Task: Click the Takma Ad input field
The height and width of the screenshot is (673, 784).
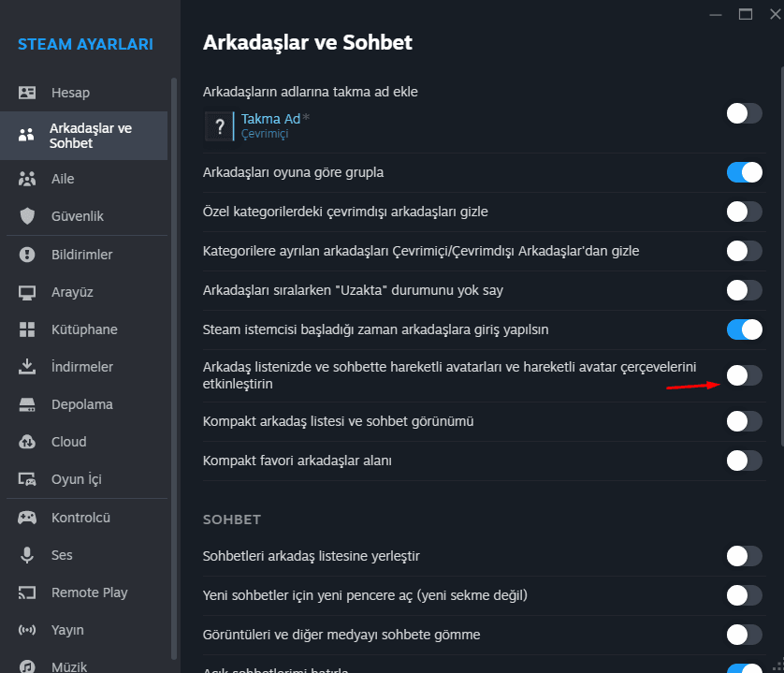Action: tap(271, 118)
